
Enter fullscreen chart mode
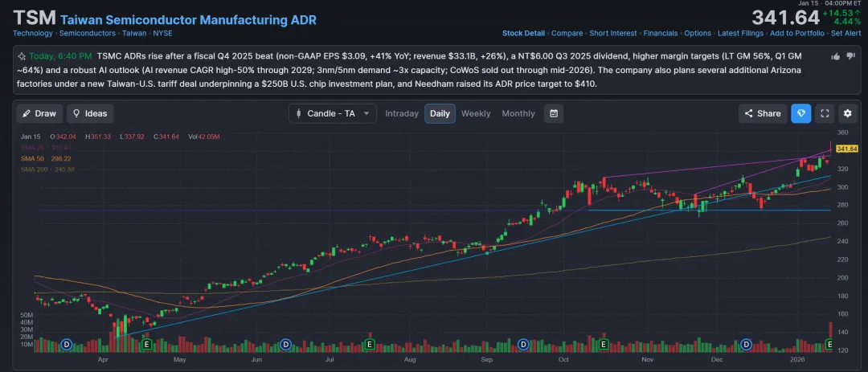pos(825,113)
